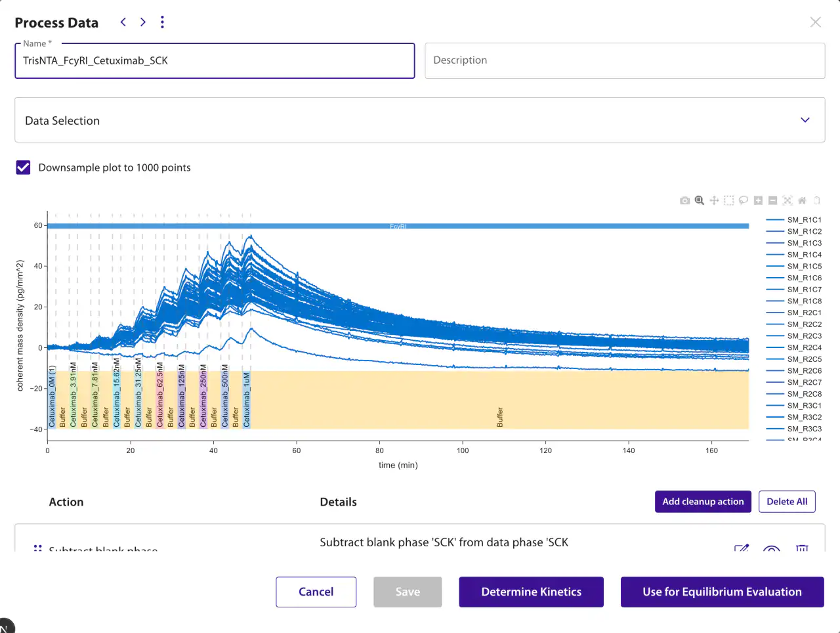Screen dimensions: 840x633
Task: Go to next process data item
Action: click(x=143, y=22)
